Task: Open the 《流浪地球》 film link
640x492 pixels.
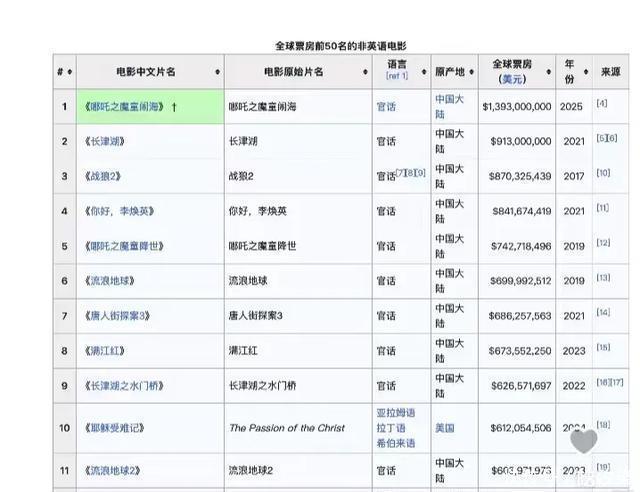Action: tap(109, 281)
